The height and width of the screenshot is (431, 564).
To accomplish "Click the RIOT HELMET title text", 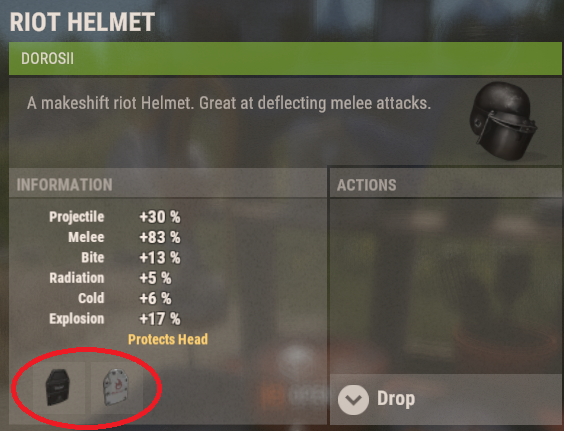I will tap(82, 22).
